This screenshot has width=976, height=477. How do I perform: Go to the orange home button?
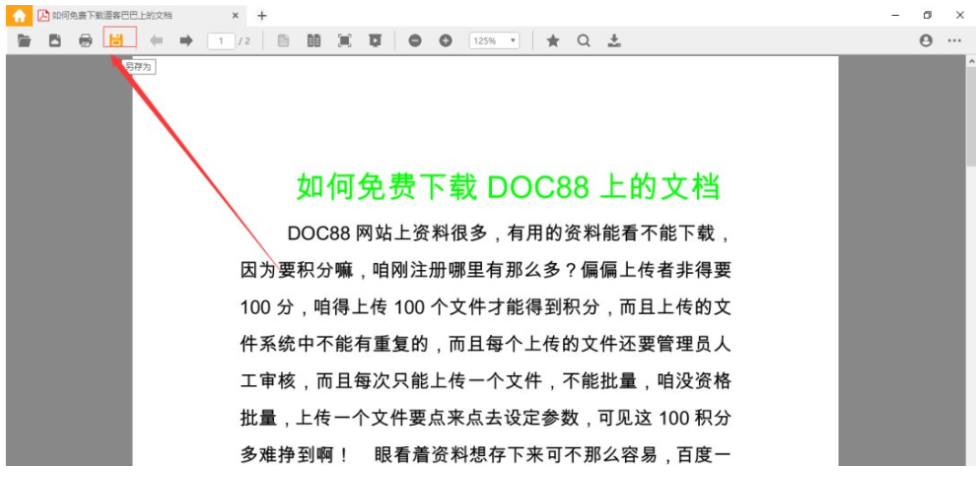tap(19, 16)
